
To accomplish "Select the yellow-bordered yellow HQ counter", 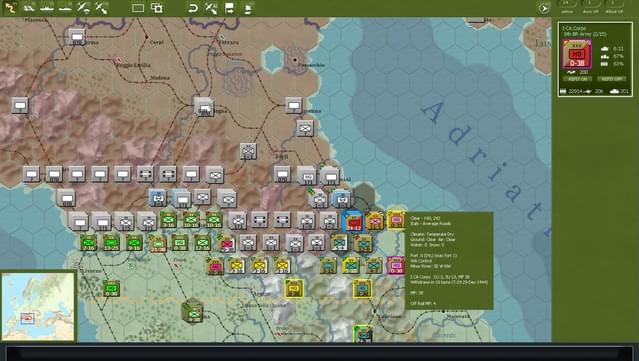I will coord(293,289).
